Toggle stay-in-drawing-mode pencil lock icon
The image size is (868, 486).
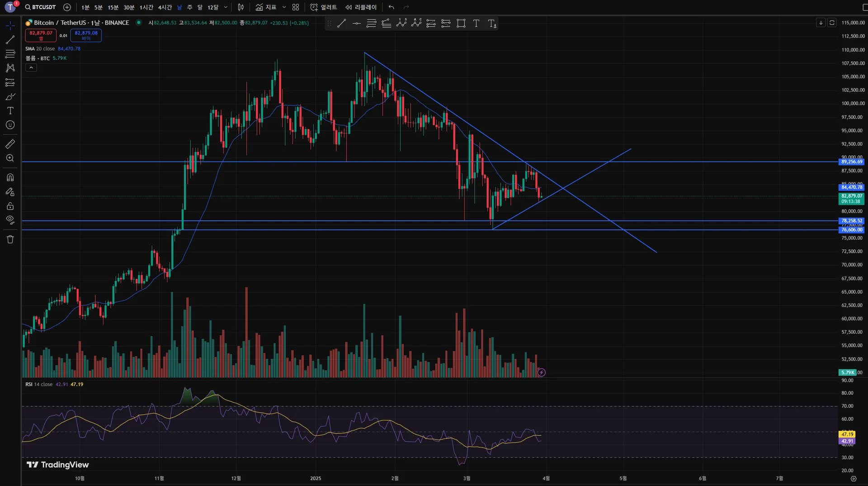coord(10,192)
